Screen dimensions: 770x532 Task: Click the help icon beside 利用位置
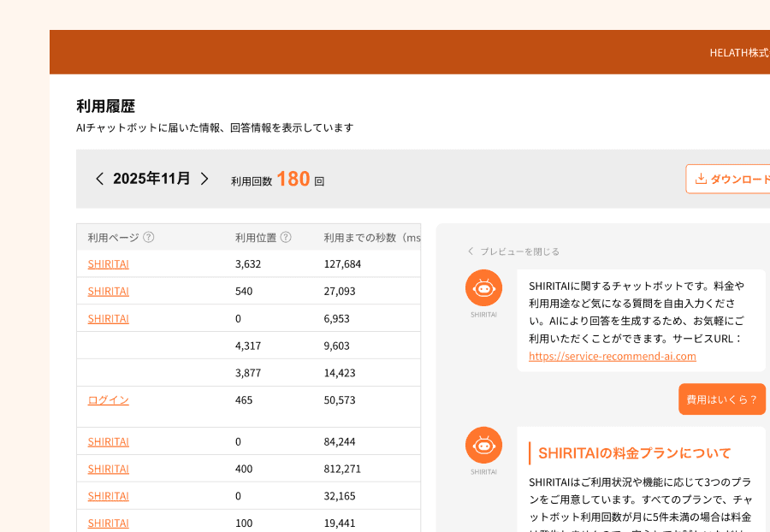point(286,238)
